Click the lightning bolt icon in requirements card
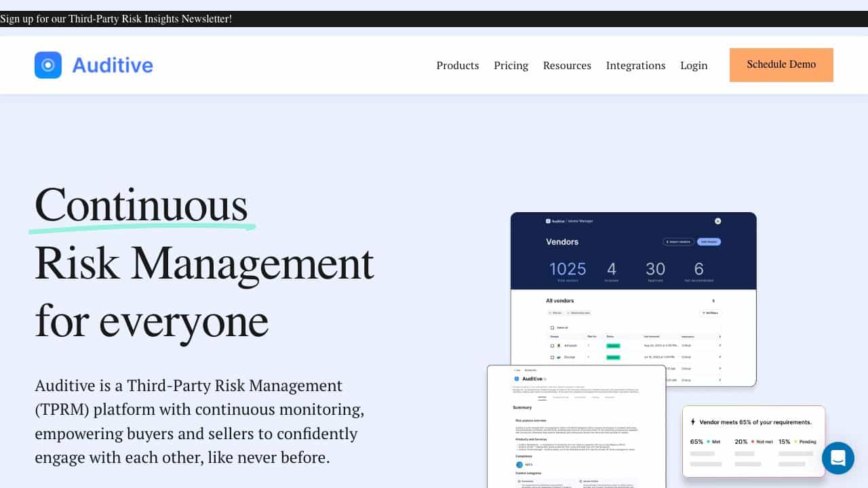 point(692,422)
